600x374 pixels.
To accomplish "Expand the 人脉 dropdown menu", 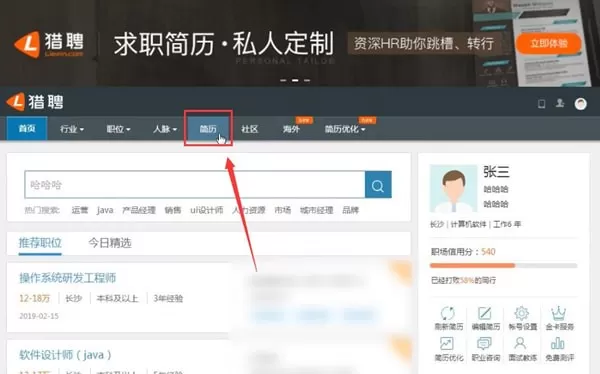I will 165,129.
